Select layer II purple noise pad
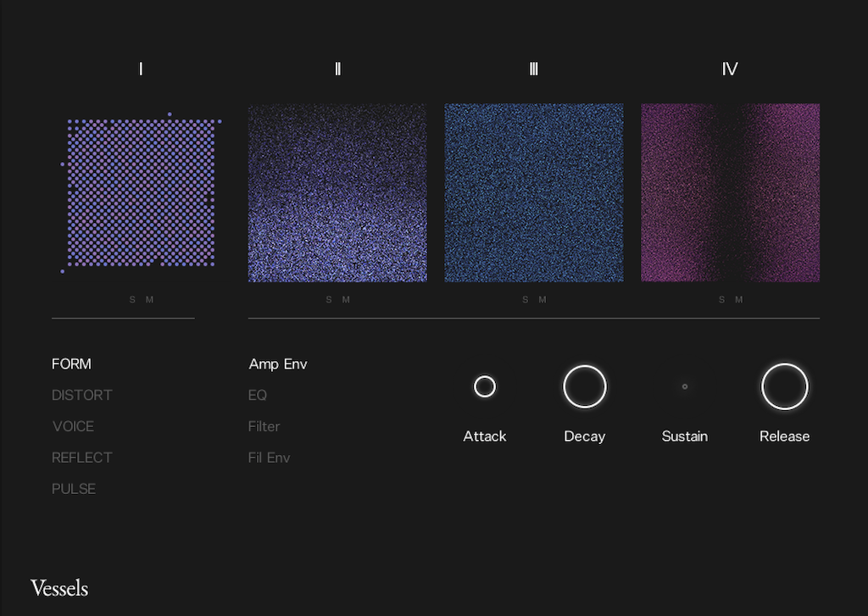Image resolution: width=868 pixels, height=616 pixels. click(x=337, y=192)
